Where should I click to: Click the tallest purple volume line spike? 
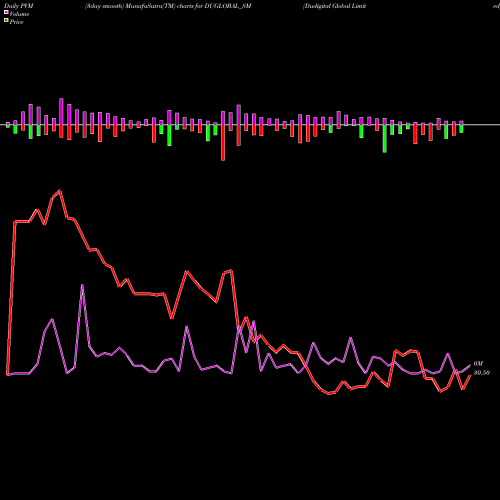click(82, 285)
